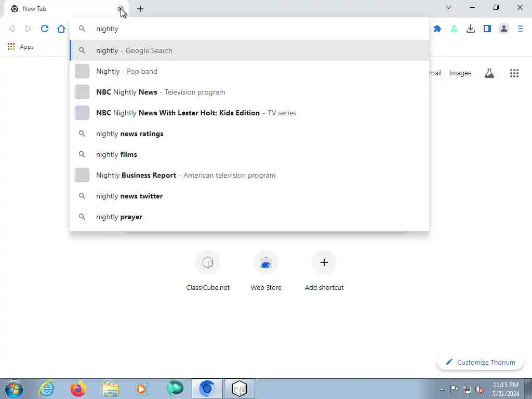This screenshot has width=532, height=399.
Task: Open the Extensions puzzle icon
Action: tap(437, 29)
